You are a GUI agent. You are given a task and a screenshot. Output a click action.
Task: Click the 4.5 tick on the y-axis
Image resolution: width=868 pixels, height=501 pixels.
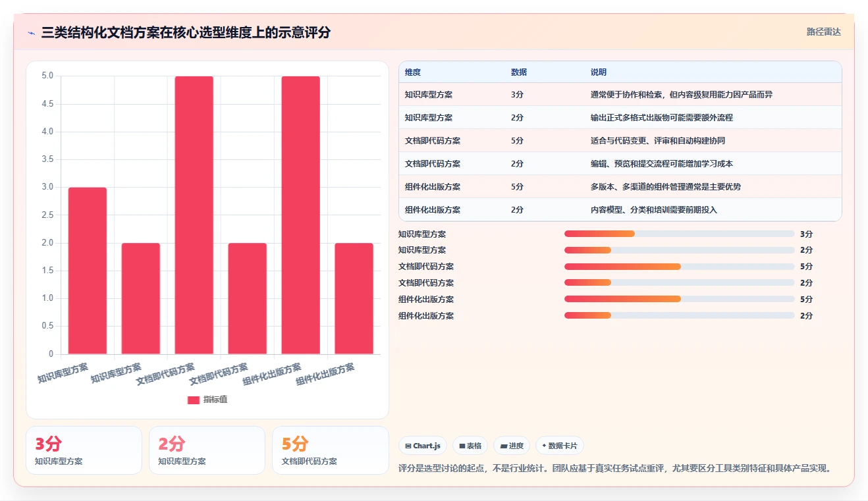(x=47, y=104)
